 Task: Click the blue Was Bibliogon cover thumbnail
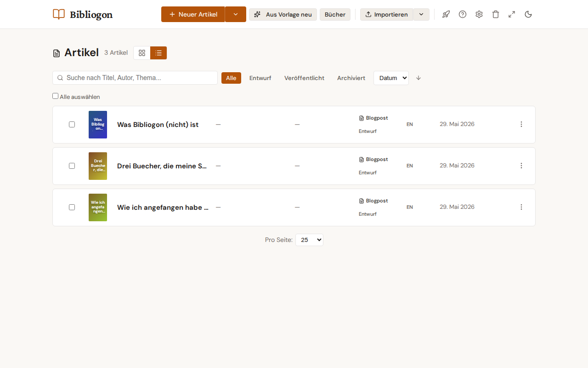[x=98, y=125]
